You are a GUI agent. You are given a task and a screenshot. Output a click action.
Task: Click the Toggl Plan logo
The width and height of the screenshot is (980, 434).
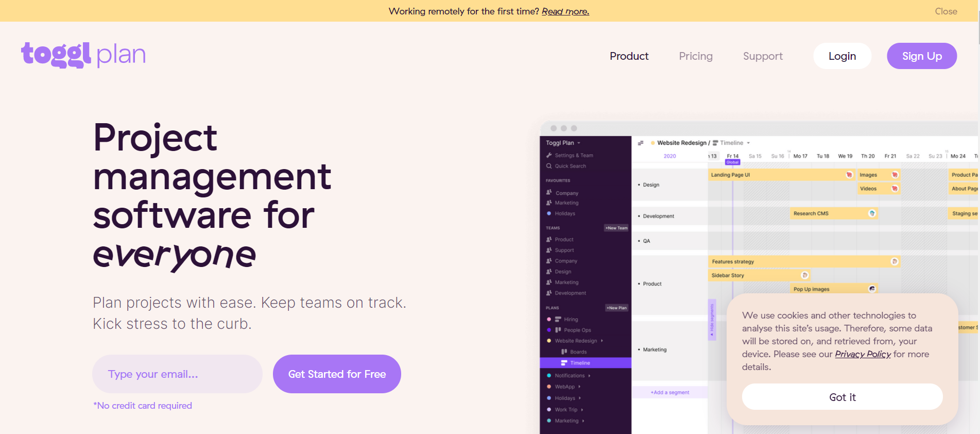[x=83, y=55]
